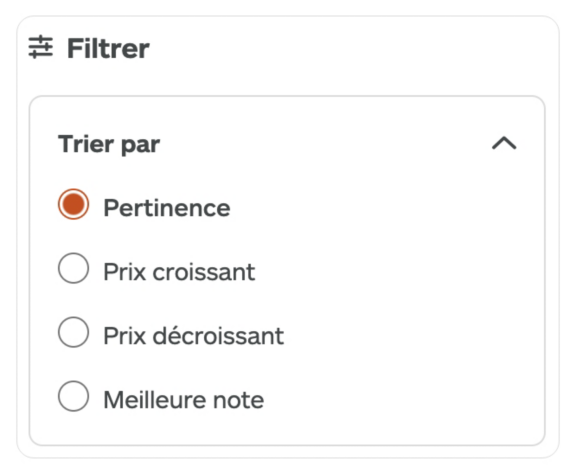This screenshot has width=576, height=474.
Task: Click the adjustment sliders icon beside Filtrer
Action: [40, 47]
